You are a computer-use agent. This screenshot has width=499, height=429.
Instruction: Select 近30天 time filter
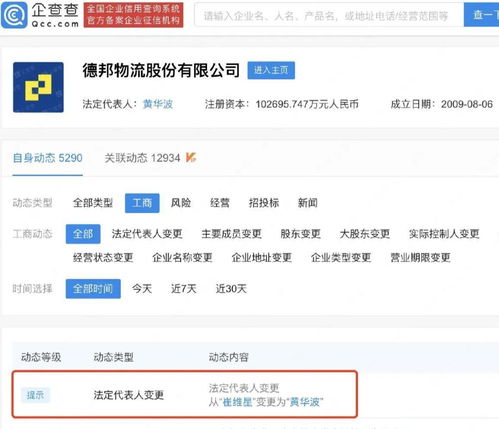pos(231,289)
